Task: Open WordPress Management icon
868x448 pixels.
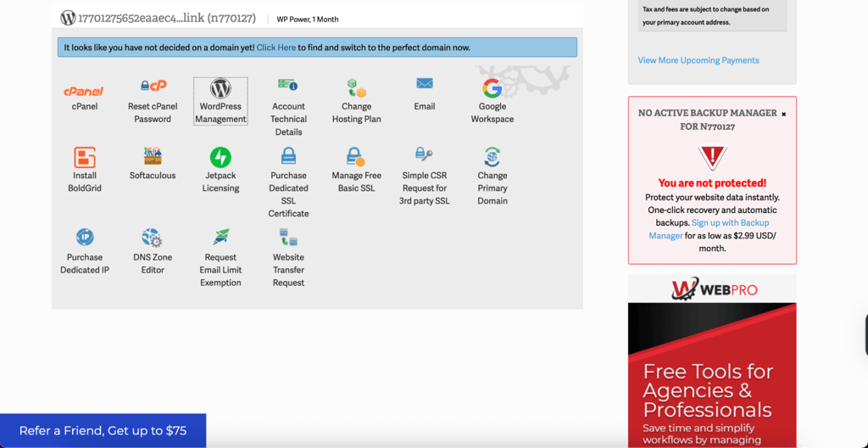Action: [220, 88]
